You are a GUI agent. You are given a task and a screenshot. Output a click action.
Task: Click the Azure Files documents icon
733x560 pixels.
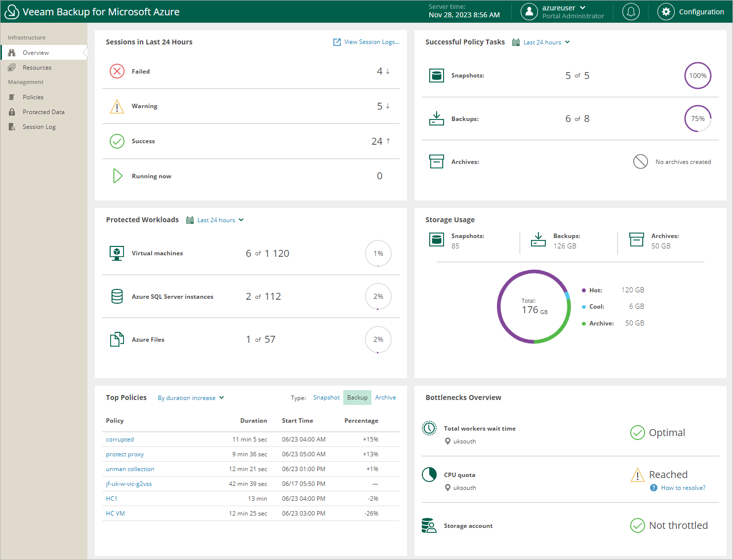pyautogui.click(x=117, y=339)
